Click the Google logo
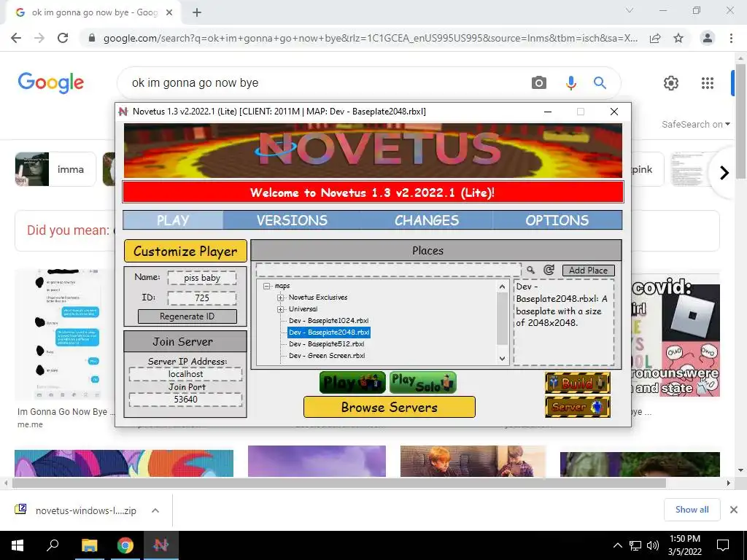747x560 pixels. 51,83
